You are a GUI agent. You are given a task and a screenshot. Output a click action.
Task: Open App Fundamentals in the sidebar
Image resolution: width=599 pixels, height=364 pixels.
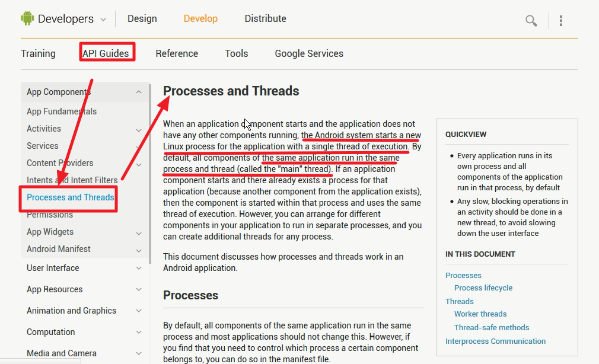pyautogui.click(x=62, y=111)
